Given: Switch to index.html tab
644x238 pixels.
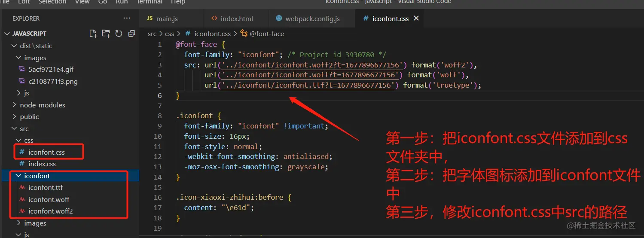Looking at the screenshot, I should (x=237, y=18).
